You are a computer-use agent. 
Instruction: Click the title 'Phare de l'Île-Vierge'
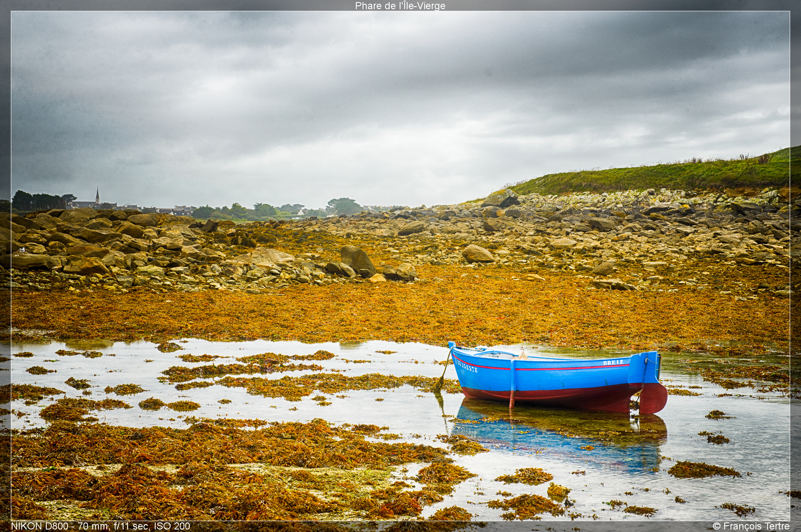coord(400,6)
